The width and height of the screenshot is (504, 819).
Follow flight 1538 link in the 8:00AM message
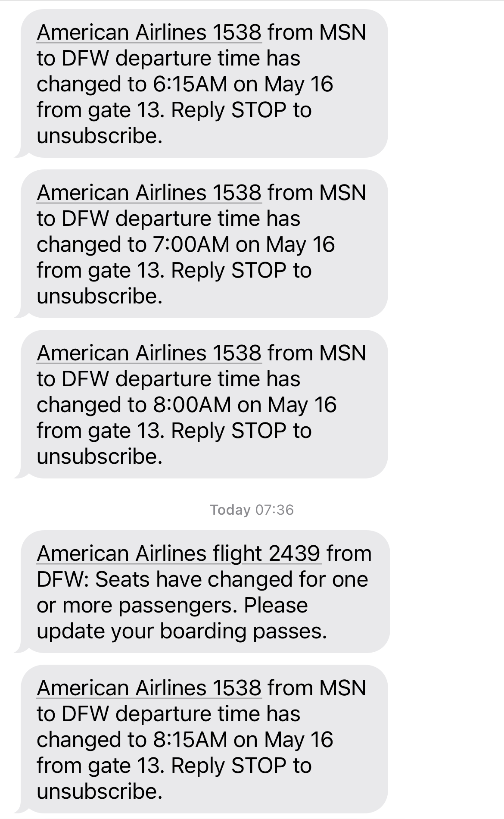click(149, 353)
